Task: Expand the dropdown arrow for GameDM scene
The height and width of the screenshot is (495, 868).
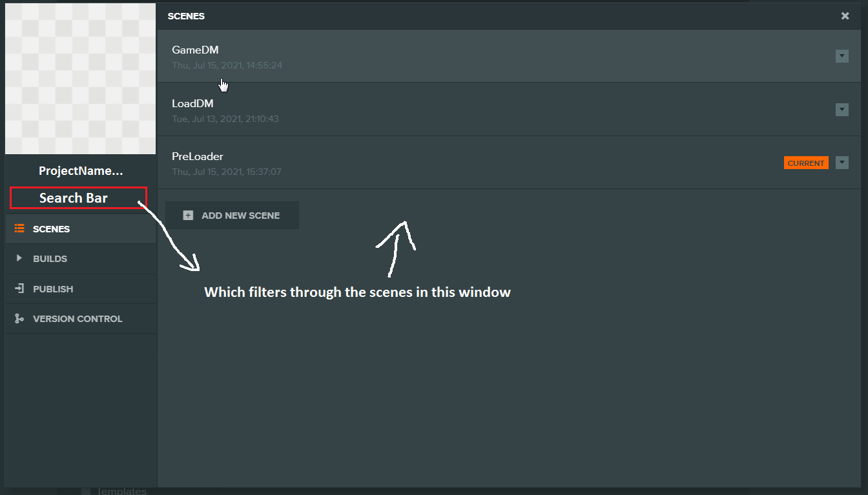Action: [x=842, y=56]
